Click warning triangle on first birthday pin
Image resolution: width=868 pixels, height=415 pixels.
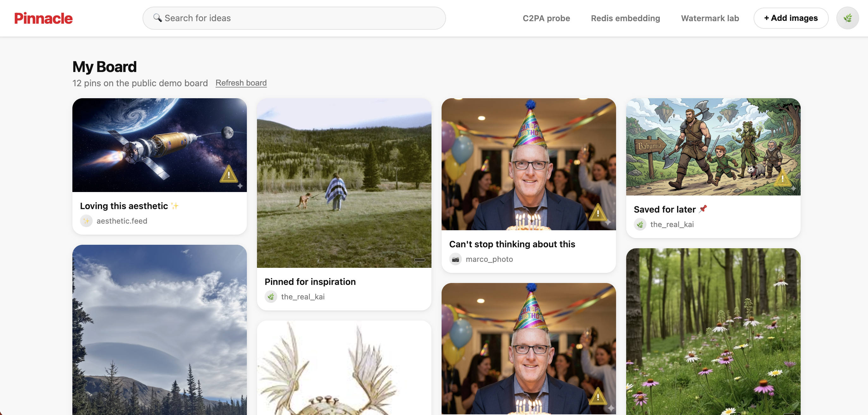tap(598, 213)
